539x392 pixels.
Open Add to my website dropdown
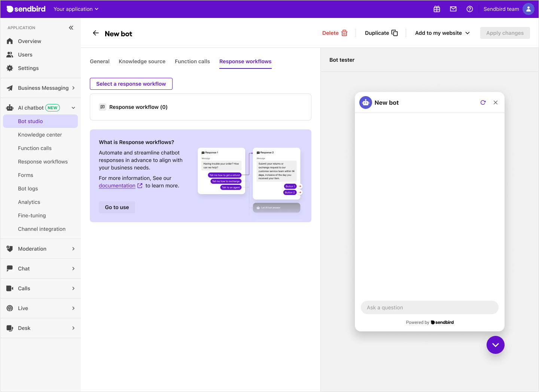point(442,33)
